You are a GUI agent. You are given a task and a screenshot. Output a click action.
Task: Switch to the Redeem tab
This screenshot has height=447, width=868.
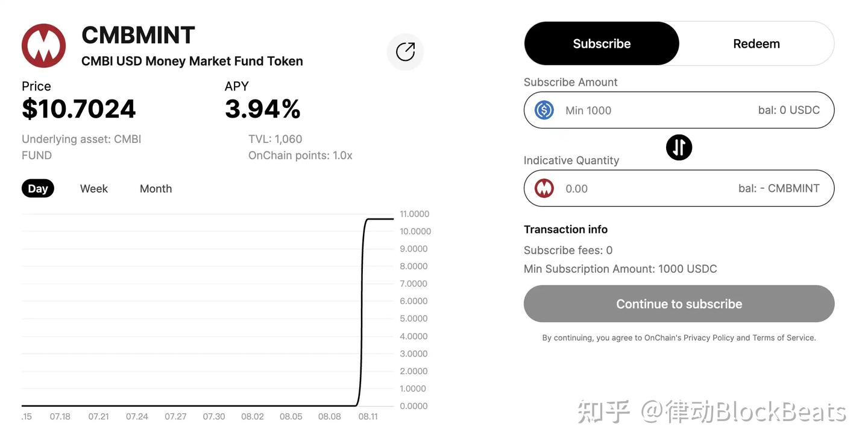point(756,43)
